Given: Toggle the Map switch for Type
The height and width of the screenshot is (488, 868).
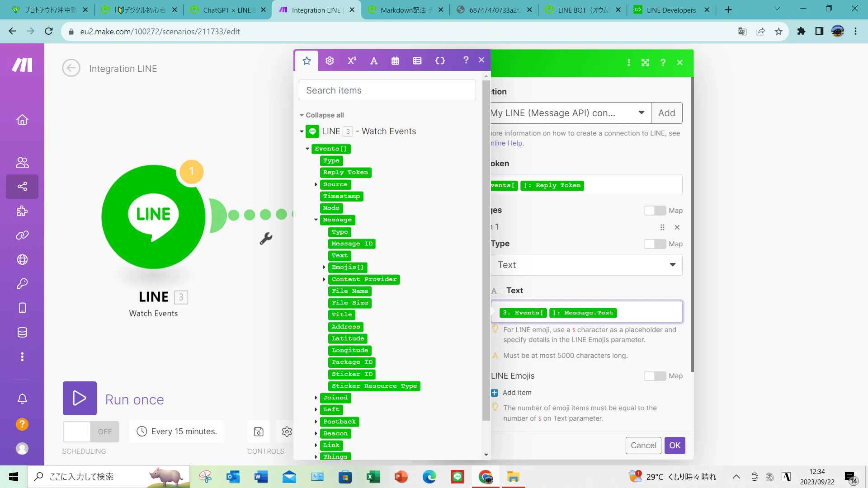Looking at the screenshot, I should pyautogui.click(x=655, y=244).
